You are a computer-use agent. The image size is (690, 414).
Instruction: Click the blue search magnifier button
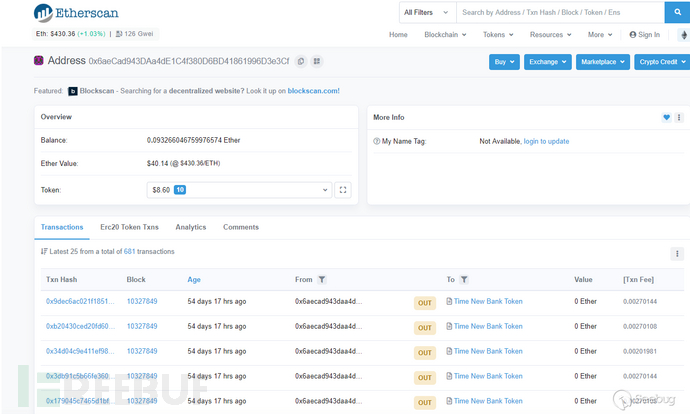click(677, 12)
